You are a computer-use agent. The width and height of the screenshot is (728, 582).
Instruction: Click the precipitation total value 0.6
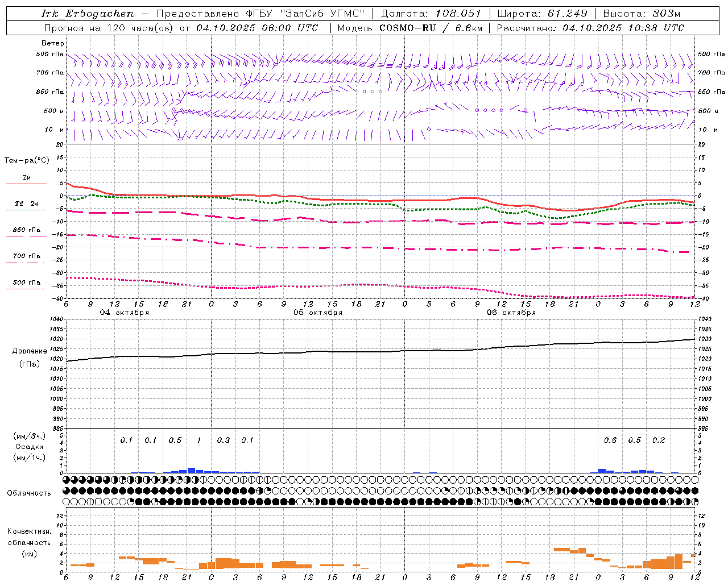[610, 440]
